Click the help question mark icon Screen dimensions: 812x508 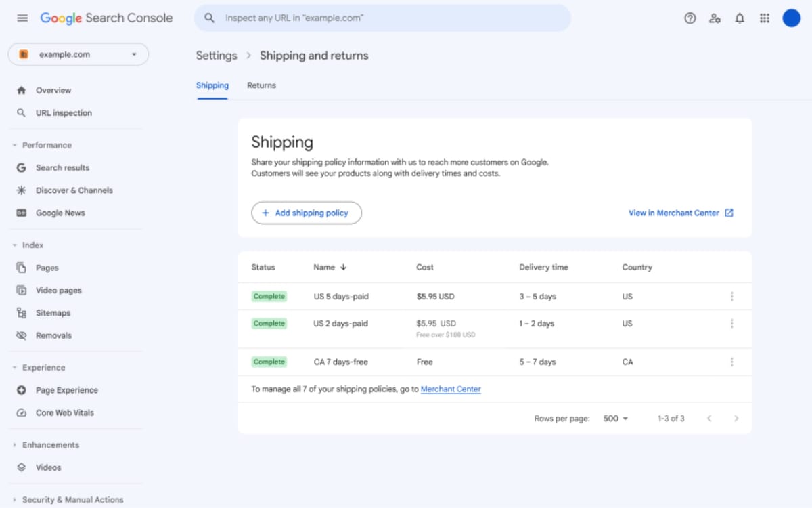690,18
